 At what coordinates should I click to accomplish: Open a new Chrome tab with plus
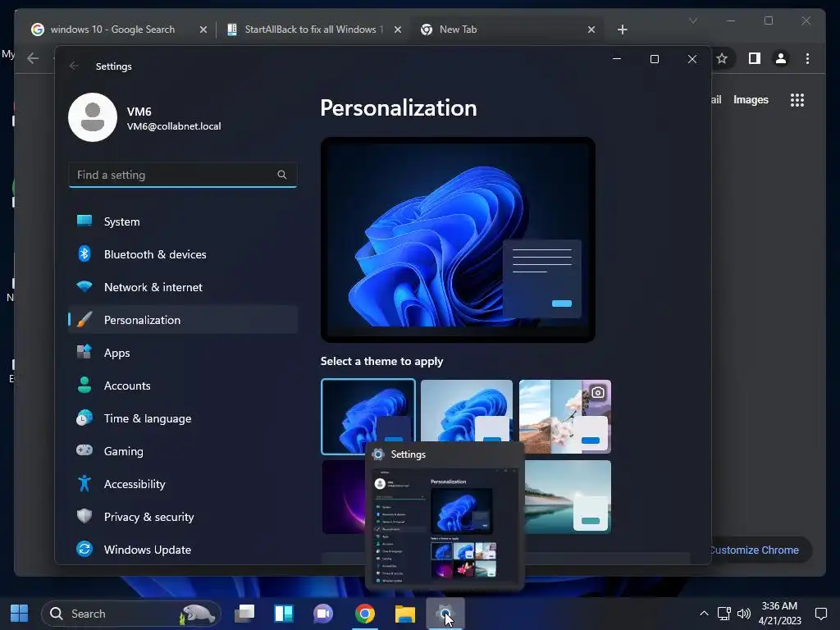click(622, 30)
